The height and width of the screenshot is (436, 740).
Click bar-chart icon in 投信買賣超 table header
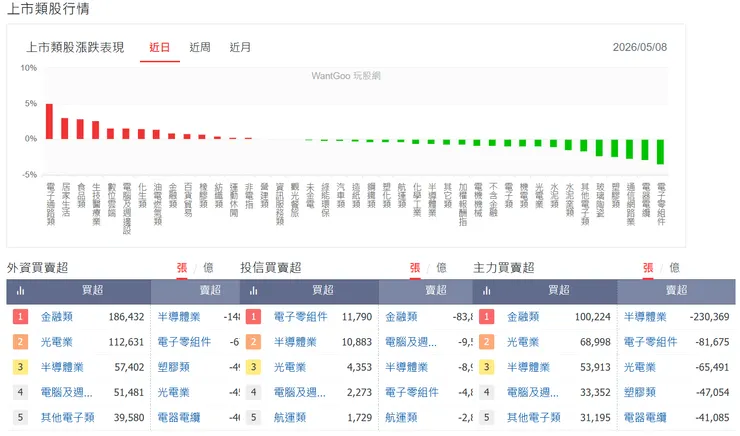[x=253, y=291]
